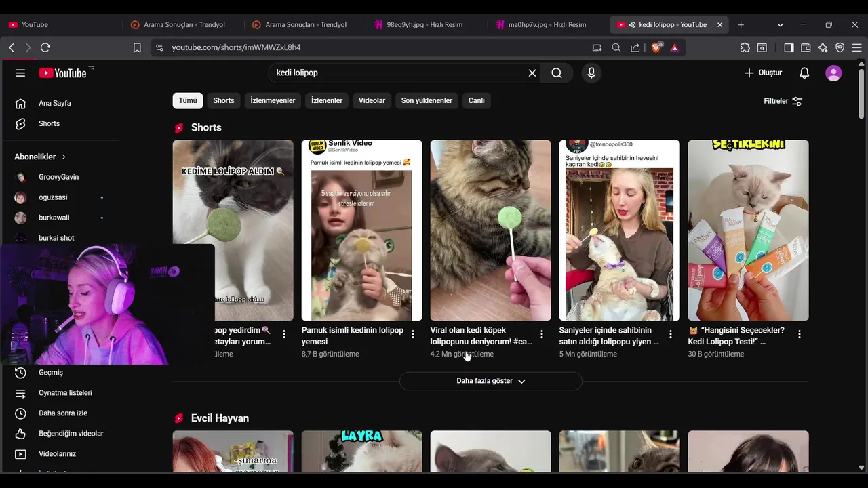Open options for Pamuk isimli kedinin video
868x488 pixels.
pyautogui.click(x=413, y=334)
